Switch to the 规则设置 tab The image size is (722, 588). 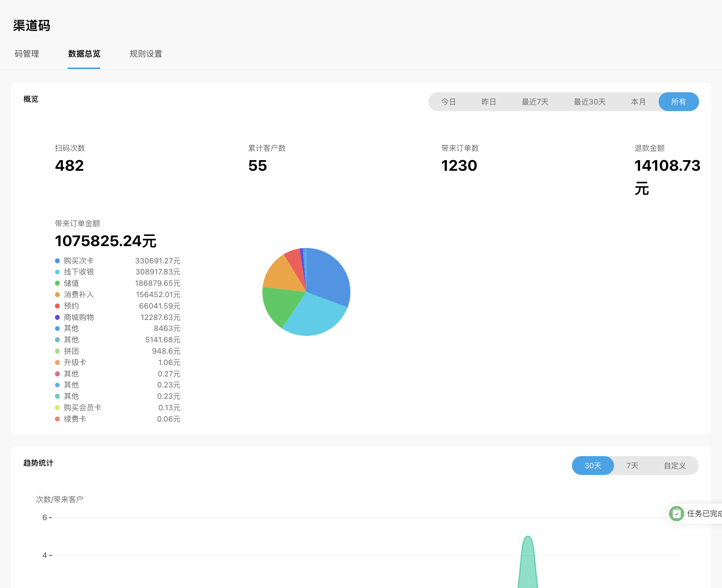tap(146, 54)
